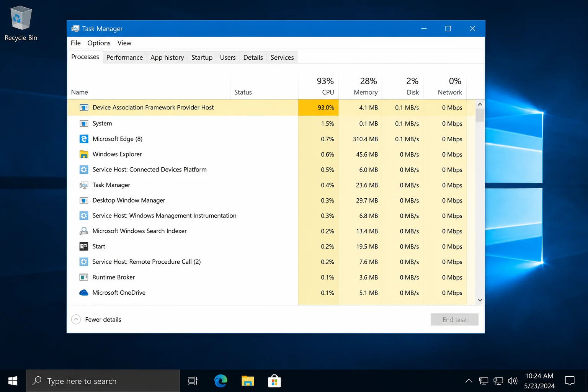Open the Options menu
Viewport: 588px width, 392px height.
(99, 43)
